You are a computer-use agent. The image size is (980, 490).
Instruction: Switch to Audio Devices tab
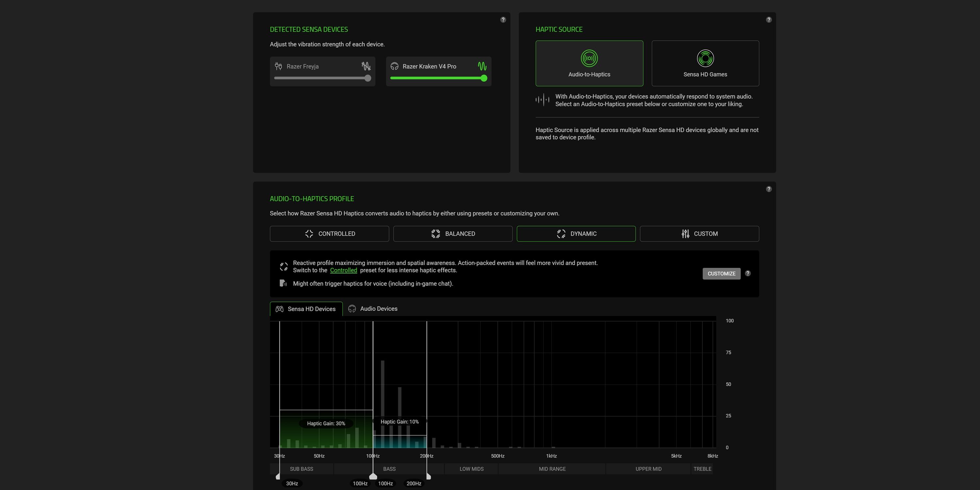click(373, 309)
